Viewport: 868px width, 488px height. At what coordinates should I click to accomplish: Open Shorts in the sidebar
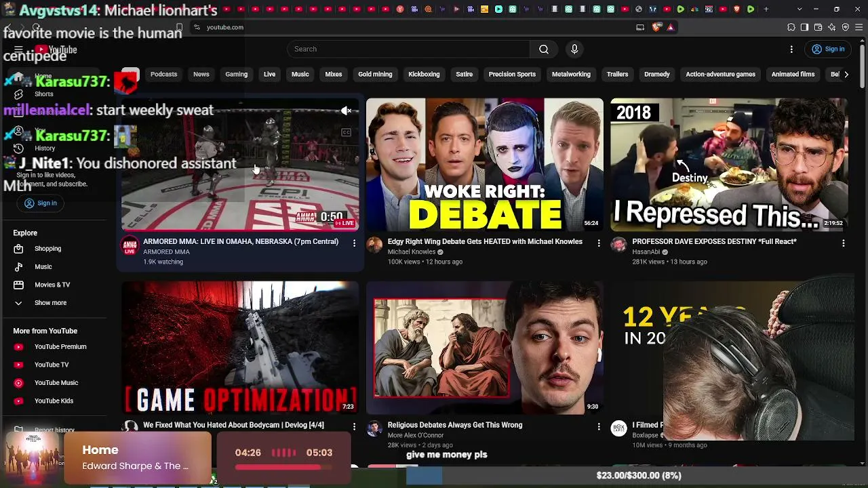pos(54,94)
